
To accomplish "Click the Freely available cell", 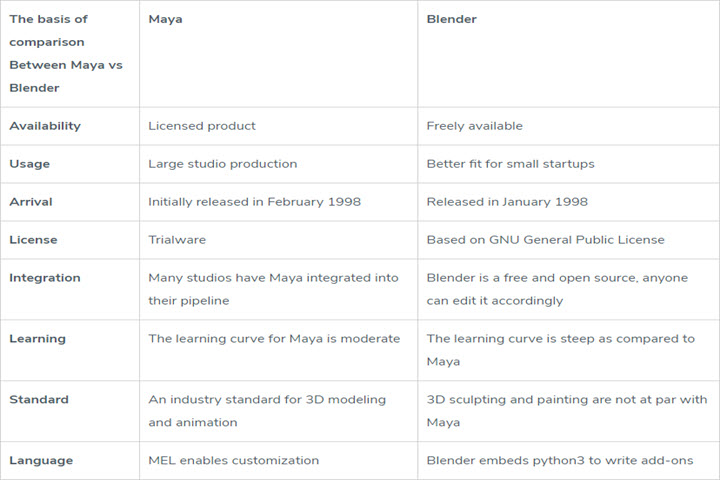I will pos(474,126).
